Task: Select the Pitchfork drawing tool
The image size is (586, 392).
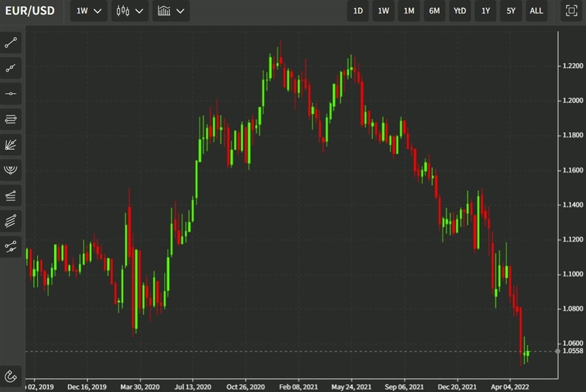Action: pyautogui.click(x=10, y=170)
